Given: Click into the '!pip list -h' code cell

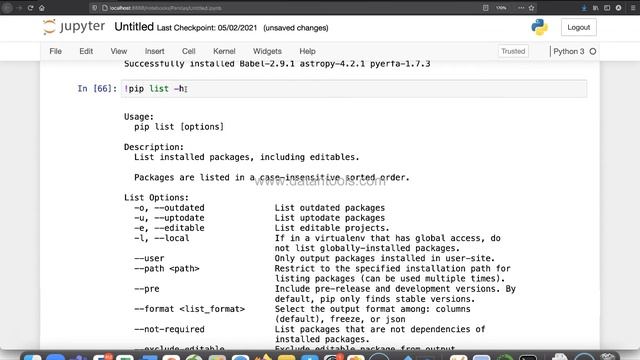Looking at the screenshot, I should (x=354, y=89).
